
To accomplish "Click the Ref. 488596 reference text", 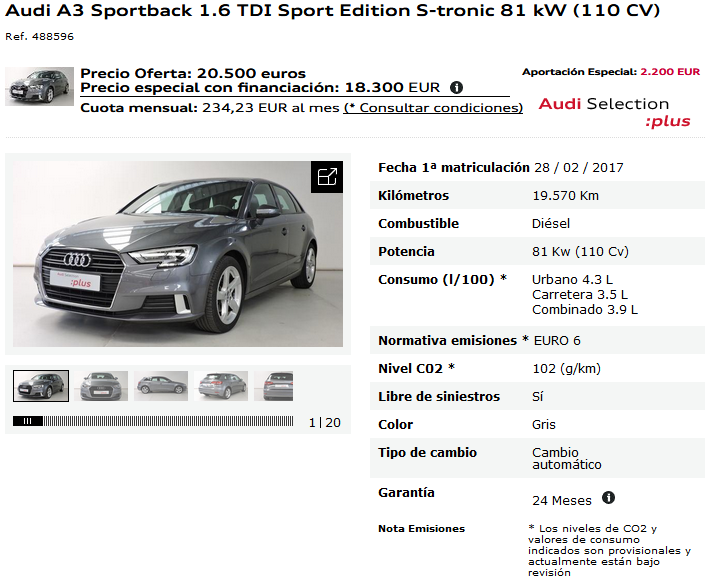I will click(39, 37).
